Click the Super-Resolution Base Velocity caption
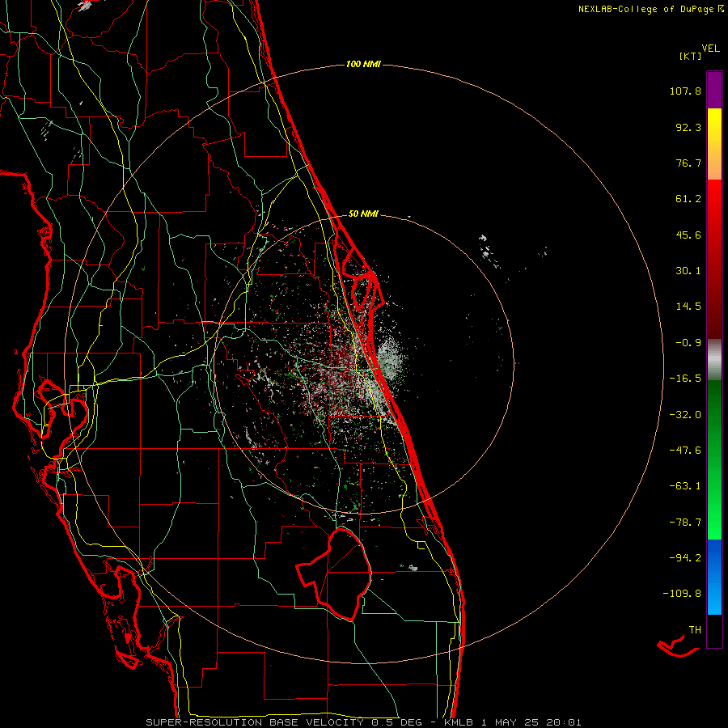The height and width of the screenshot is (728, 728). [363, 722]
